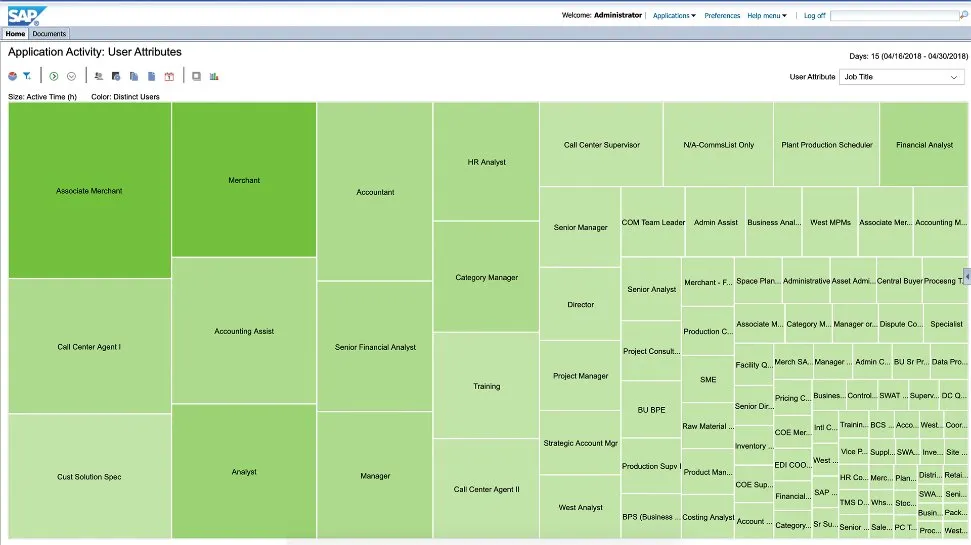
Task: Click the add filter funnel icon
Action: (27, 76)
